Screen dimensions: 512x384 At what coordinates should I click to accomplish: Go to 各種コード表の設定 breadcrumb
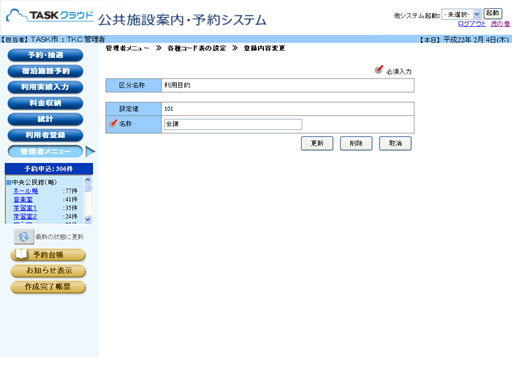(x=197, y=48)
